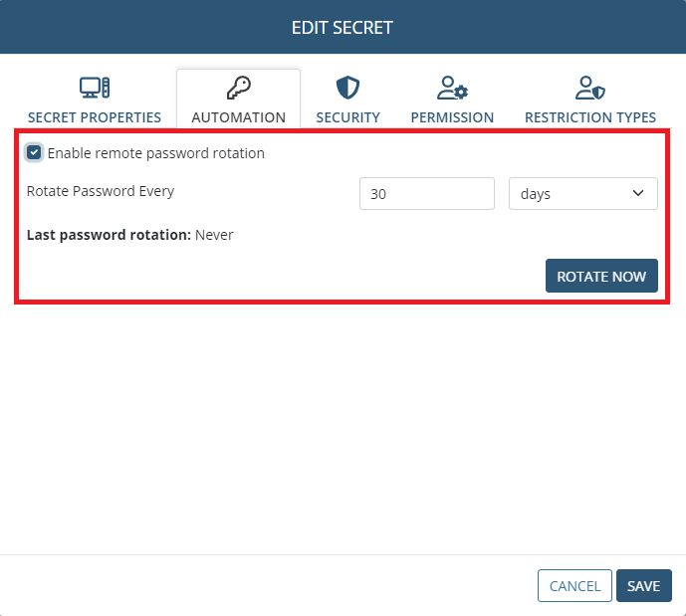Click the 'Last password rotation: Never' text
Viewport: 686px width, 616px height.
[x=129, y=235]
